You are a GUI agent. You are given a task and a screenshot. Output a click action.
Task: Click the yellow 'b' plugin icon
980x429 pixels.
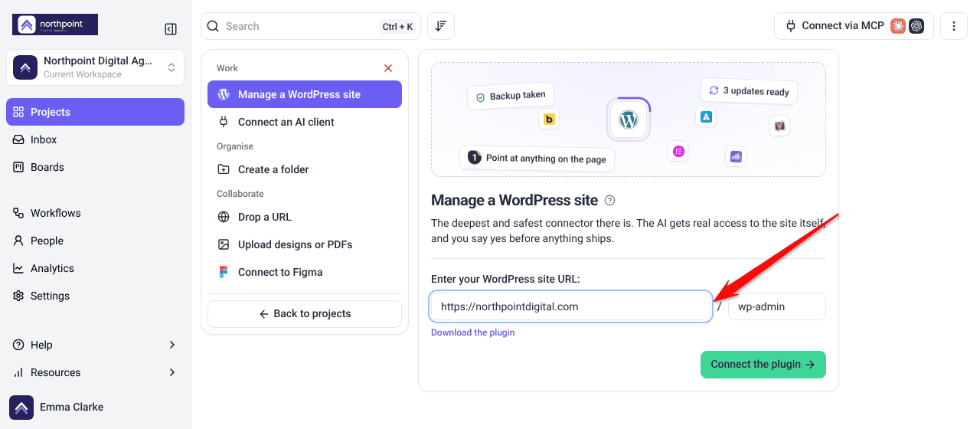(x=549, y=119)
